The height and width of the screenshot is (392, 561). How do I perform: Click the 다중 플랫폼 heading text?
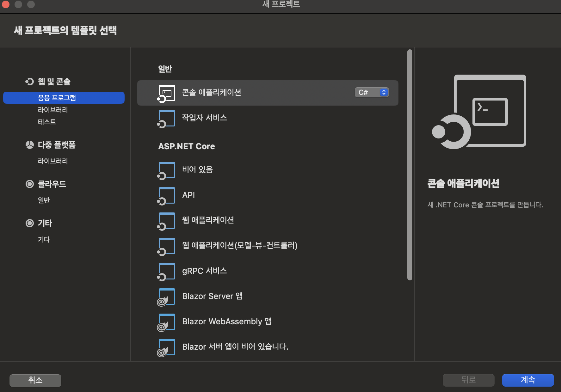[x=57, y=145]
